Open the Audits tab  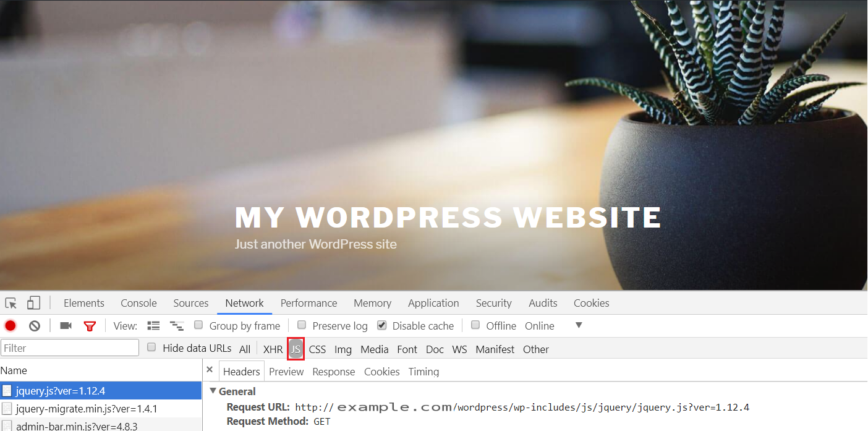[x=543, y=303]
